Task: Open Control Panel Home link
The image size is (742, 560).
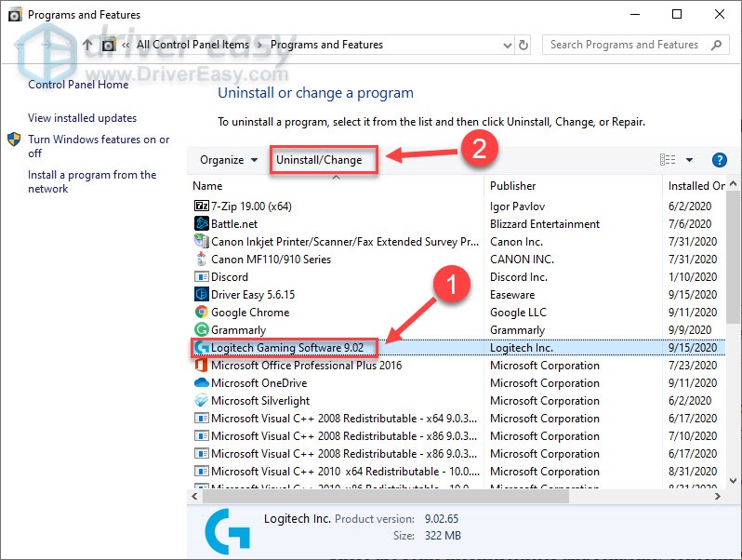Action: coord(78,85)
